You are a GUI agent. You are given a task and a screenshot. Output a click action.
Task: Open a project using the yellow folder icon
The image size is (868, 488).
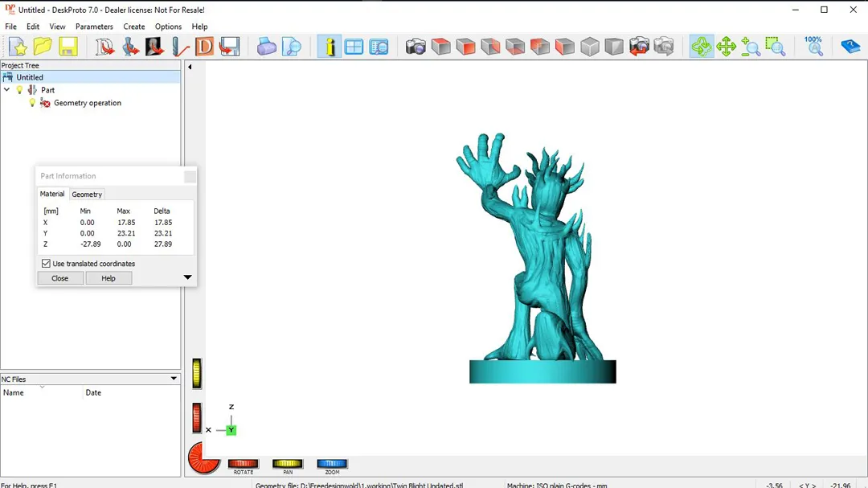point(43,47)
